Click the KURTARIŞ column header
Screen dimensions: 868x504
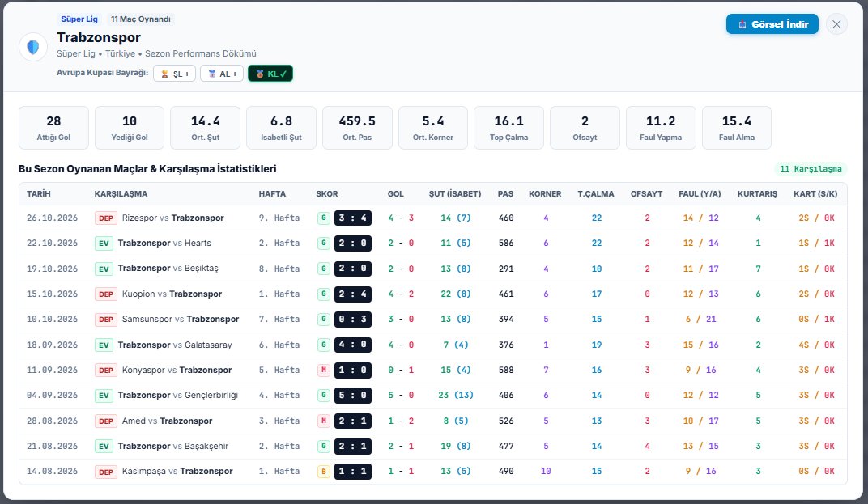[x=757, y=194]
